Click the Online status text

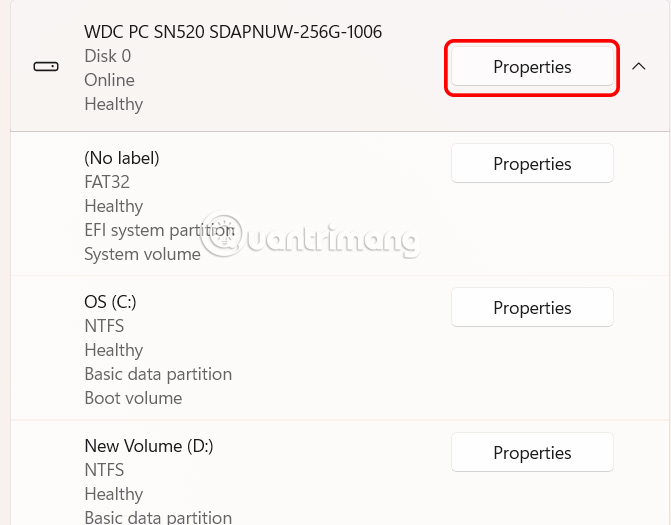[x=109, y=80]
